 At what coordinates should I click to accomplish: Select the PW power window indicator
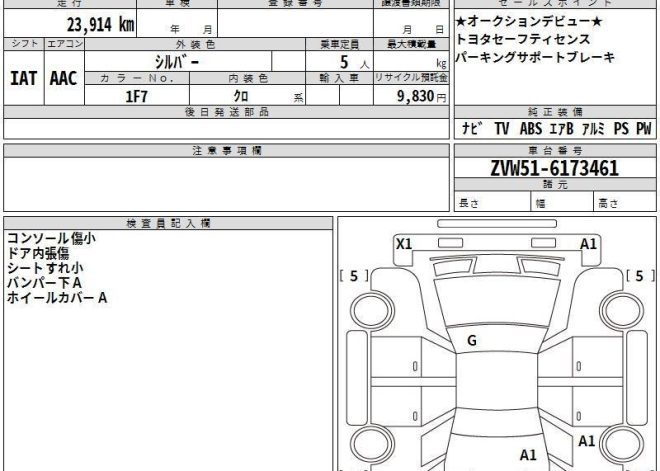[643, 128]
